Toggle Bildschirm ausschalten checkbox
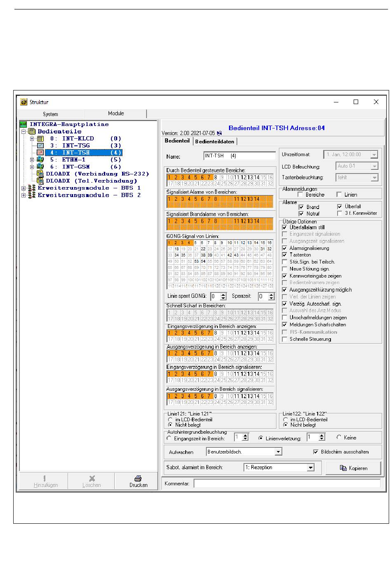392x577 pixels. [x=316, y=452]
